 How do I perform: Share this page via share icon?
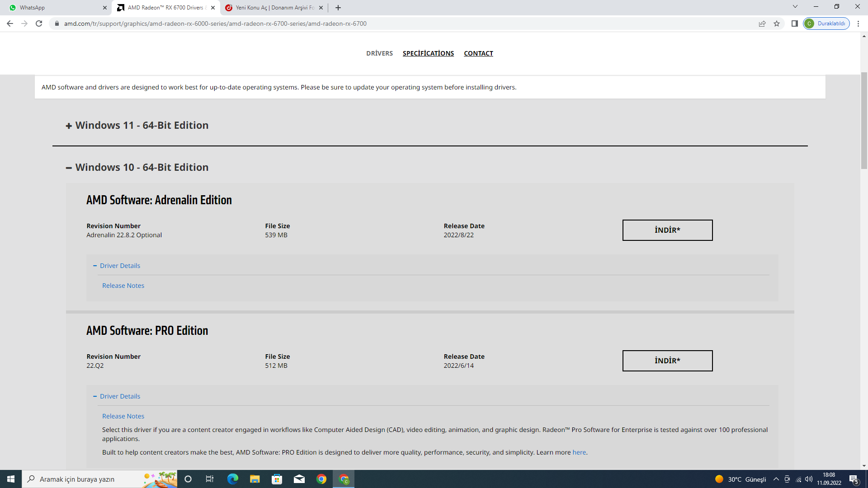click(762, 23)
